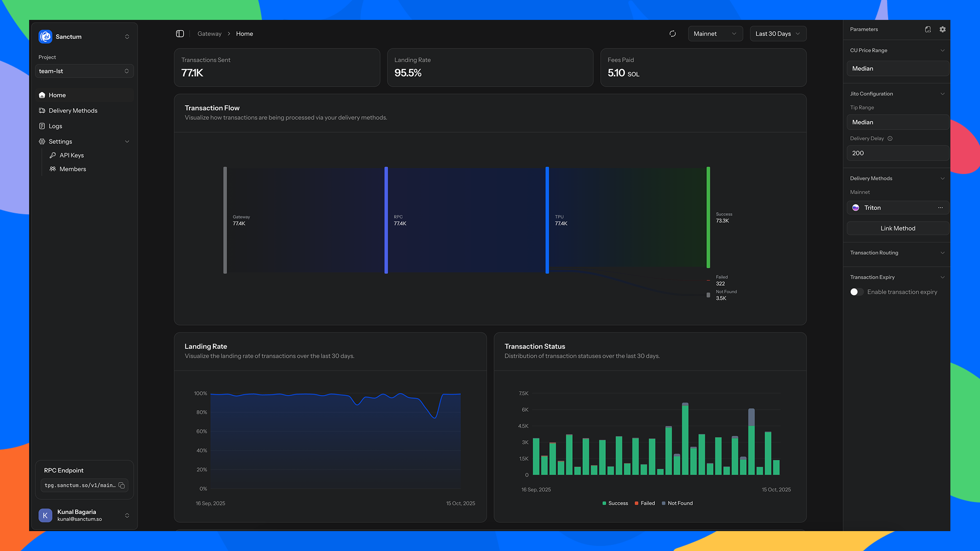Copy the RPC endpoint URL
This screenshot has height=551, width=980.
(x=121, y=485)
